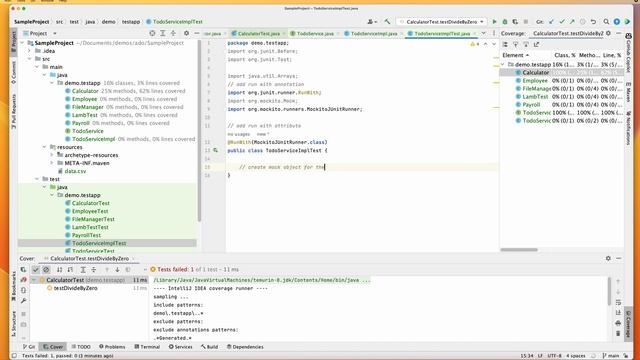Image resolution: width=640 pixels, height=360 pixels.
Task: Expand the META-INF.maven folder
Action: tap(52, 163)
